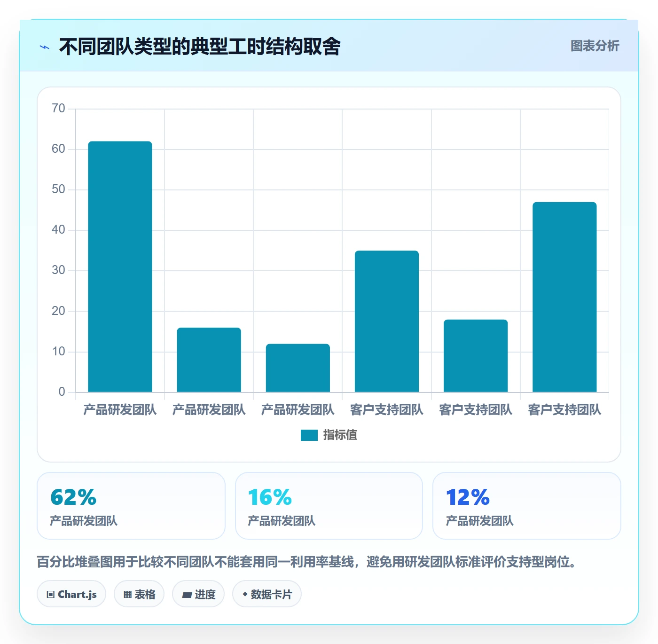
Task: Click the 指标值 legend text
Action: coord(340,435)
